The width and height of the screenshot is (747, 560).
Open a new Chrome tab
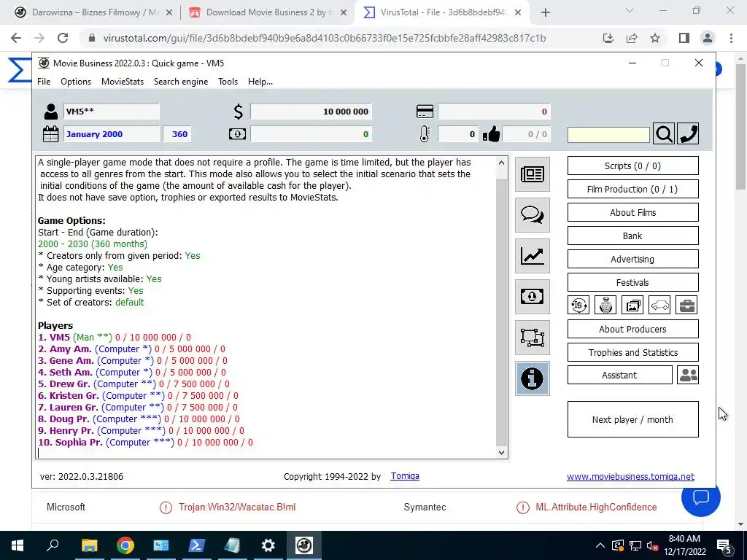point(546,13)
